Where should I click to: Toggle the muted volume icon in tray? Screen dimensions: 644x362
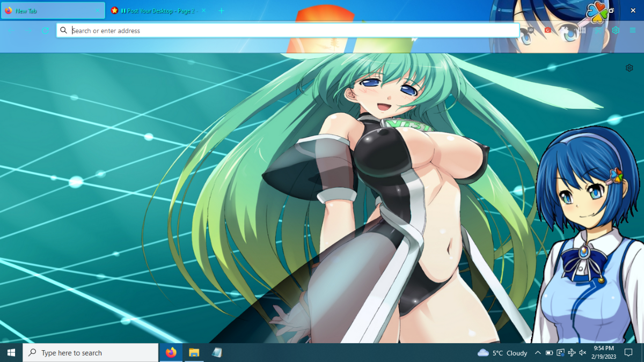[583, 352]
